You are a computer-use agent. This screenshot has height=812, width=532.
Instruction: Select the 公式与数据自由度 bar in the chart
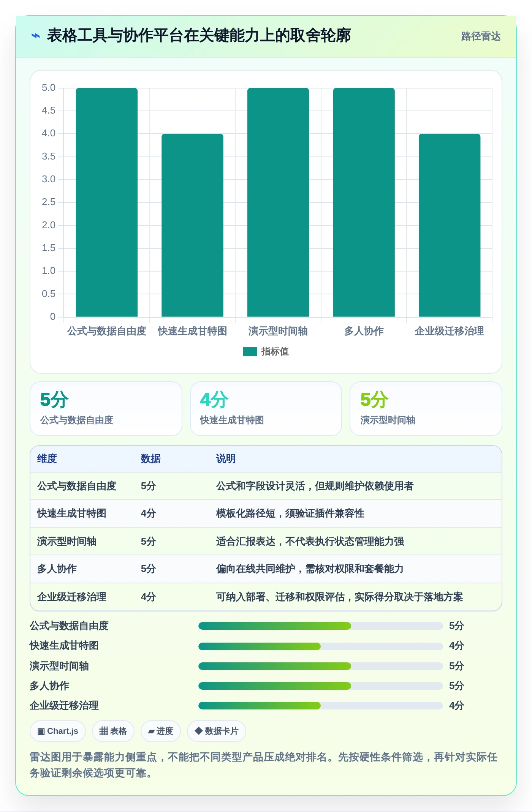tap(107, 202)
